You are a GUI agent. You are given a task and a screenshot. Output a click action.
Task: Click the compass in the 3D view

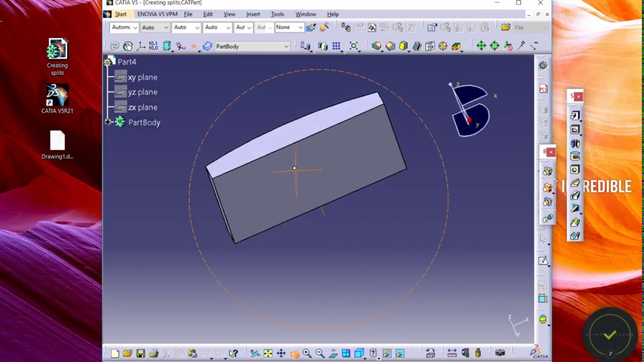point(470,111)
